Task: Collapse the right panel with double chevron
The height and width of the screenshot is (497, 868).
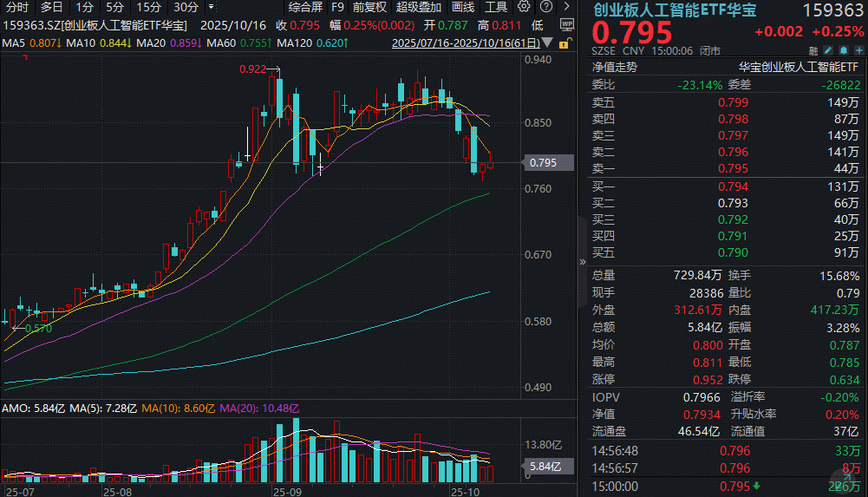Action: (x=582, y=261)
